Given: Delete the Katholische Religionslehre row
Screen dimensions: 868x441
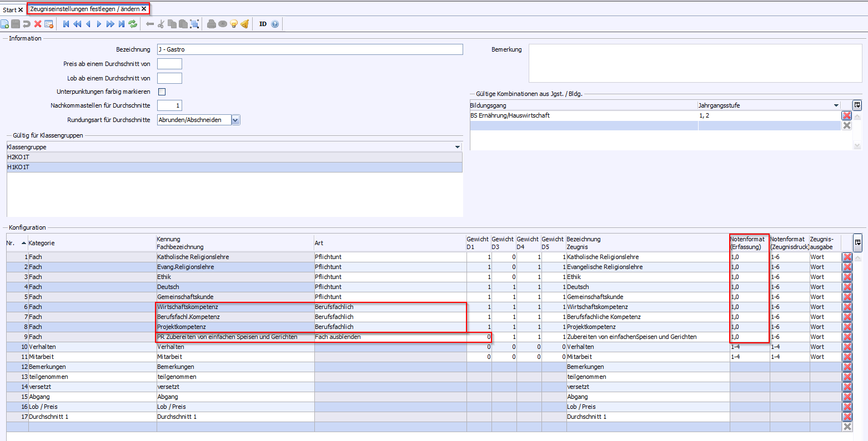Looking at the screenshot, I should [x=847, y=257].
